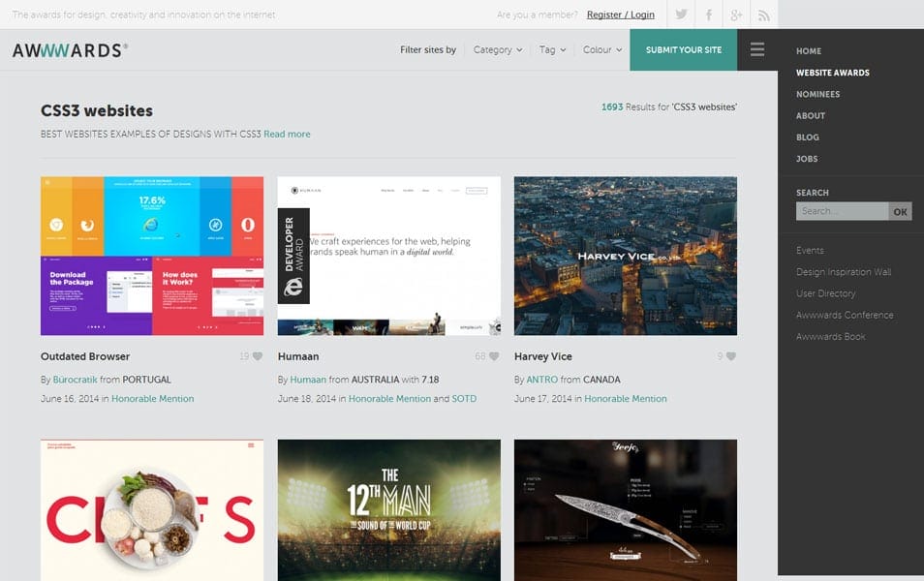This screenshot has height=581, width=924.
Task: Open User Directory link
Action: click(x=825, y=293)
